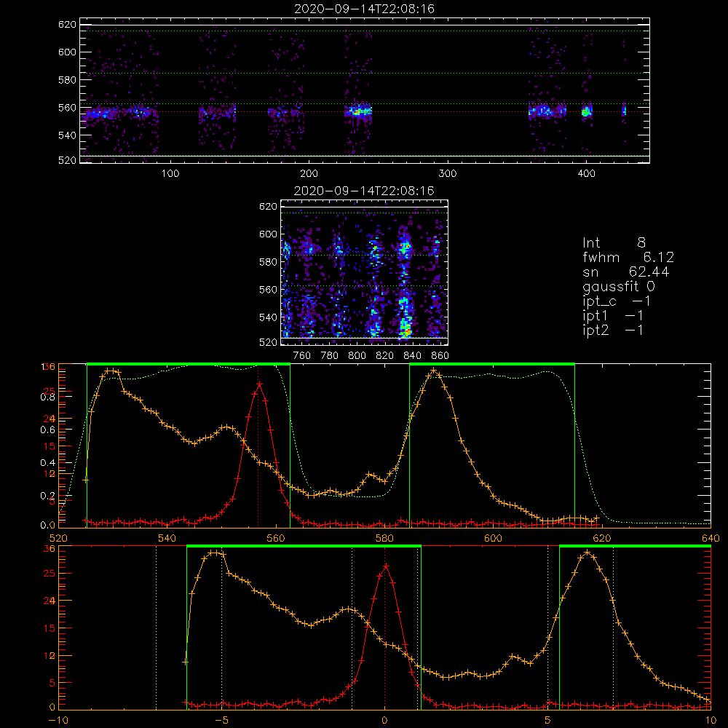Click y-axis label 0.8 of third plot
The height and width of the screenshot is (728, 728).
coord(48,397)
